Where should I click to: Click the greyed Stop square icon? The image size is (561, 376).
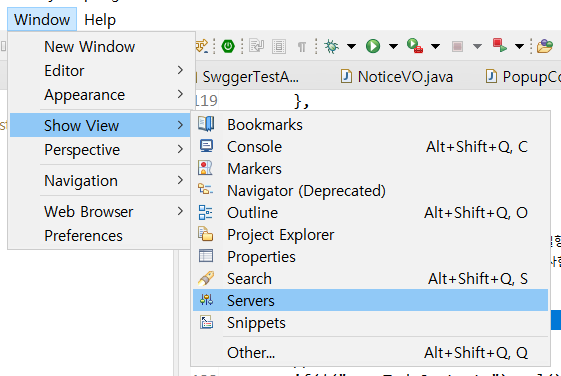[457, 46]
